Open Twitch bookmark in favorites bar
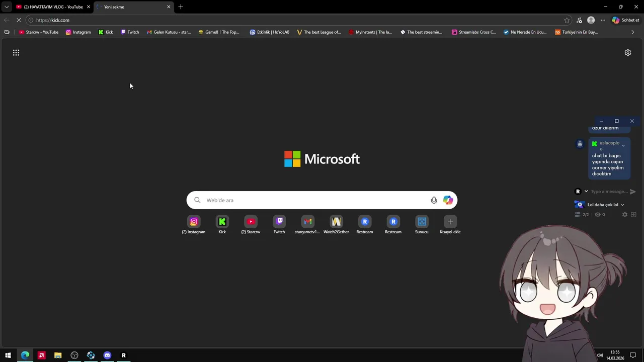Viewport: 644px width, 362px height. click(x=130, y=32)
